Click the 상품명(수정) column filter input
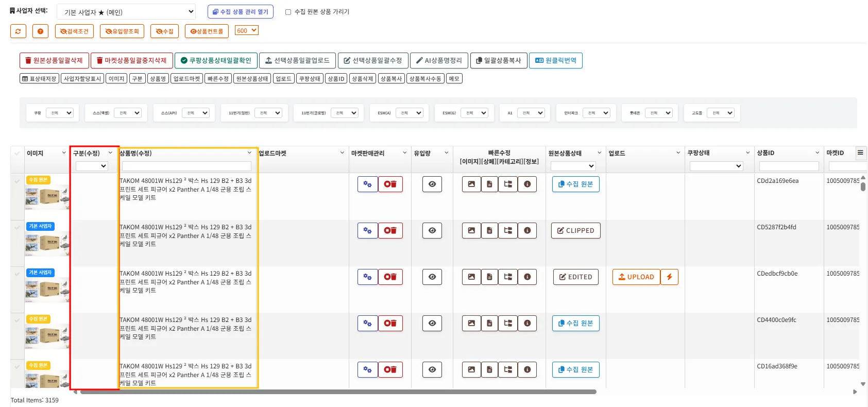The height and width of the screenshot is (407, 868). (x=186, y=166)
